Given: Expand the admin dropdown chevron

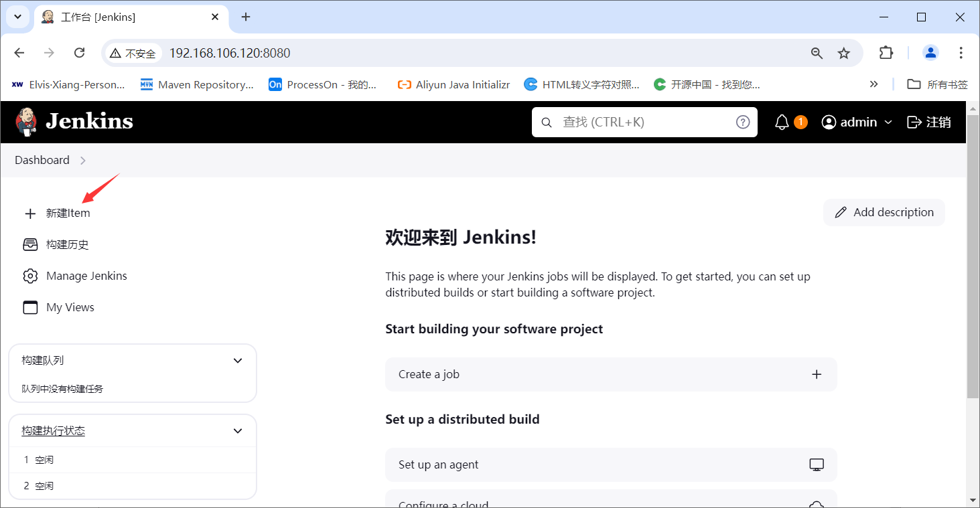Looking at the screenshot, I should [888, 122].
